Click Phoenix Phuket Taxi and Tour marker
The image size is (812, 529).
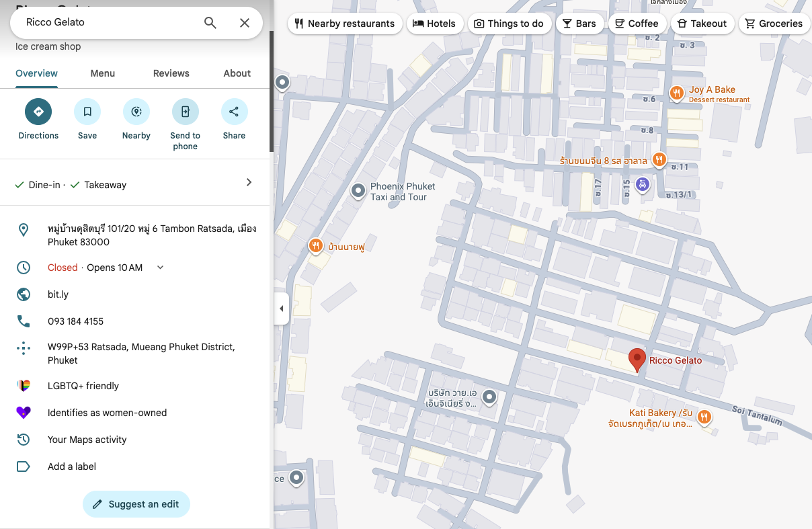(359, 192)
